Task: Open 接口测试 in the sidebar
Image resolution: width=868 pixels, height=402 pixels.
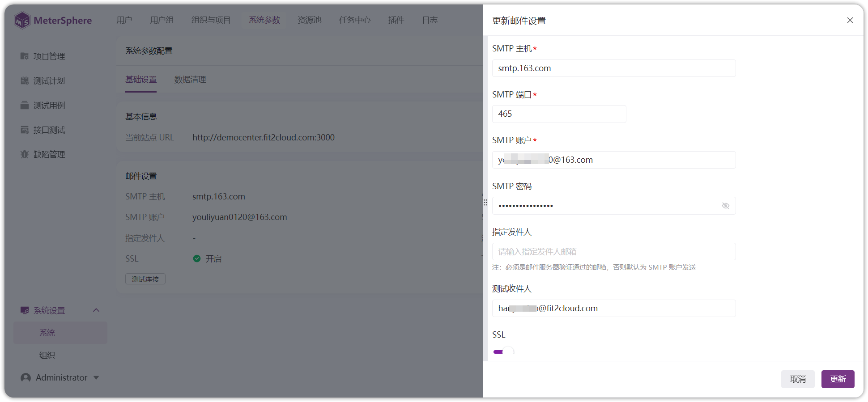Action: coord(43,130)
